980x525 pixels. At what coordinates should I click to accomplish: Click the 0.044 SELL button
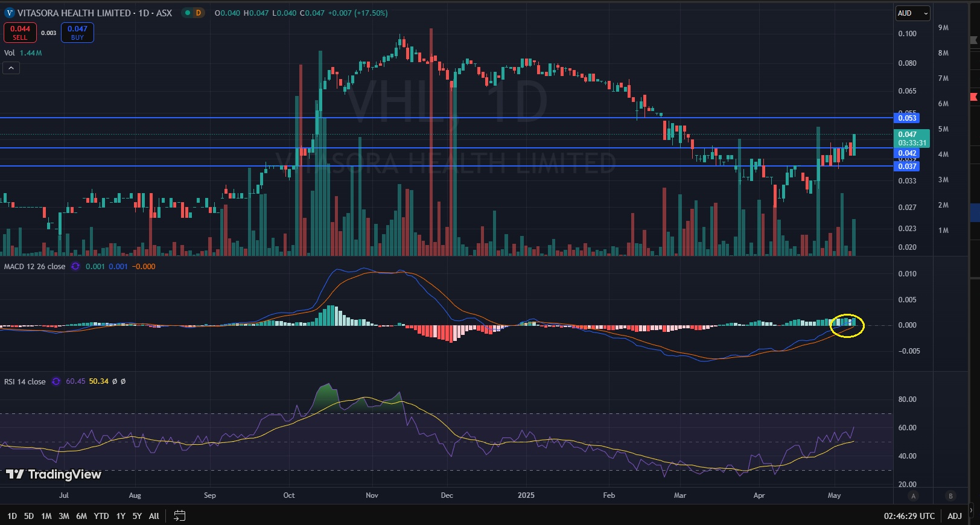pyautogui.click(x=20, y=33)
